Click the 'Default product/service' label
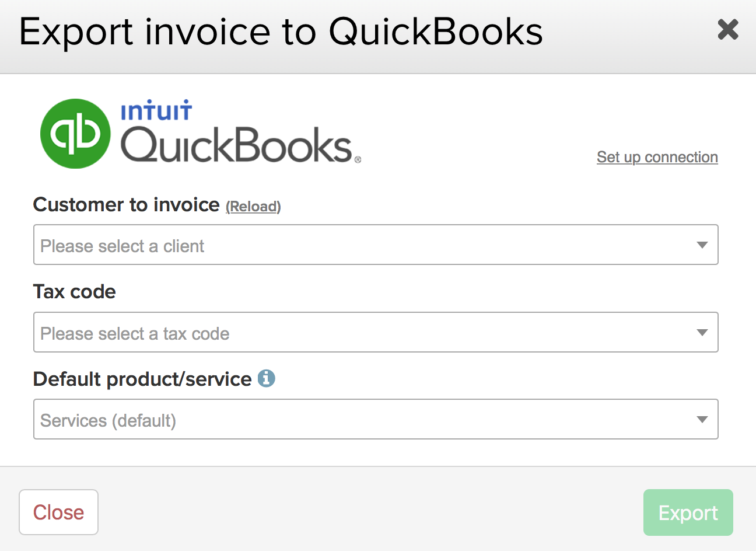 point(142,379)
